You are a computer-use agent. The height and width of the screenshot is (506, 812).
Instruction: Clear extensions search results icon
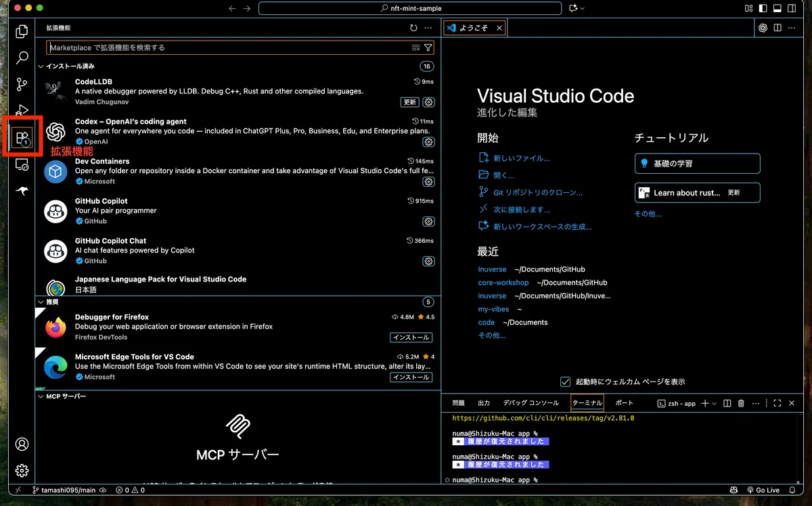(x=415, y=47)
